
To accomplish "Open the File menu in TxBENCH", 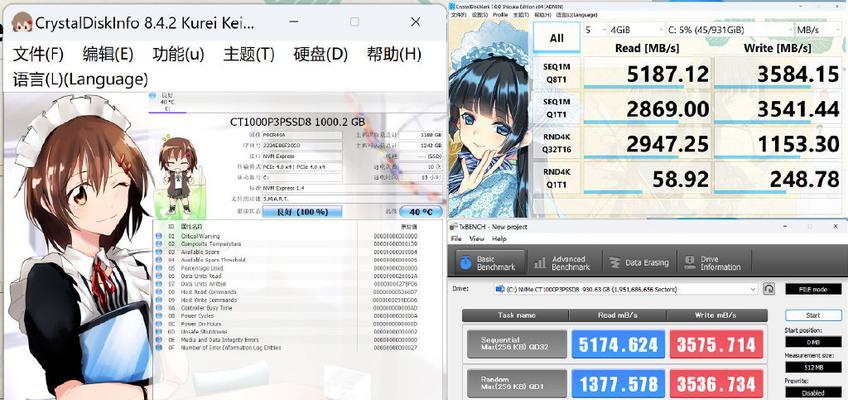I will (456, 238).
